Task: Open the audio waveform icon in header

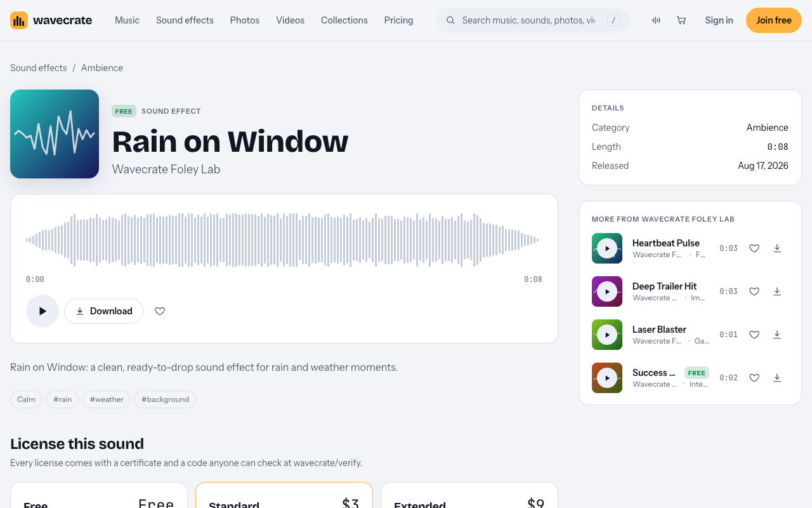Action: (x=656, y=20)
